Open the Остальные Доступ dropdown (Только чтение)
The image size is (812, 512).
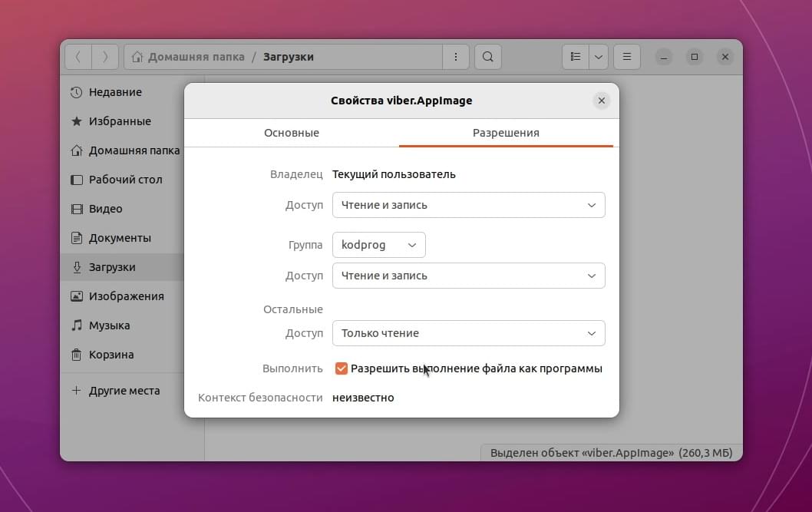coord(469,333)
